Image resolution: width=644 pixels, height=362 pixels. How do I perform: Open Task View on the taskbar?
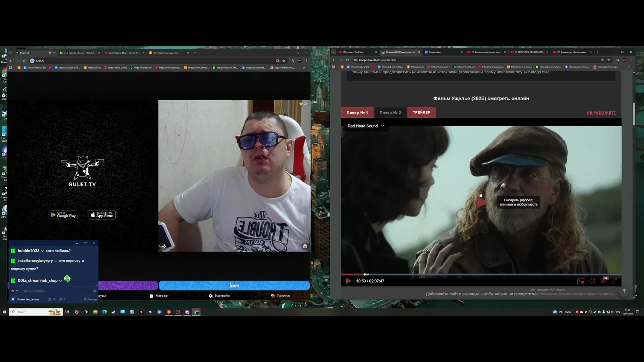coord(67,312)
